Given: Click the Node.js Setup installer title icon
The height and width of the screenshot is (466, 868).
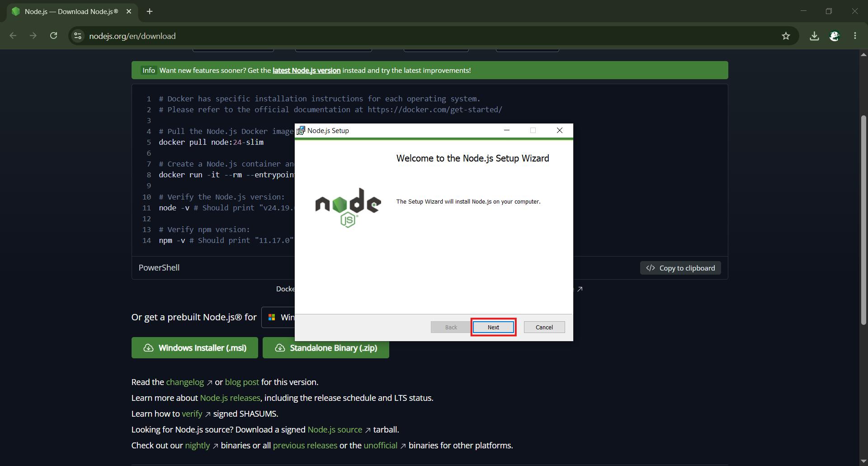Looking at the screenshot, I should pyautogui.click(x=301, y=131).
